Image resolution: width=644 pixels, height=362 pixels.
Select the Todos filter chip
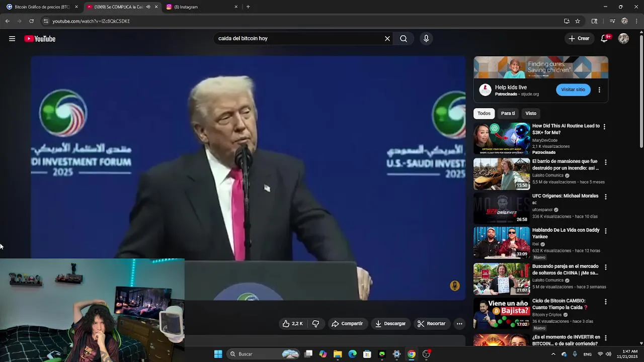(484, 113)
